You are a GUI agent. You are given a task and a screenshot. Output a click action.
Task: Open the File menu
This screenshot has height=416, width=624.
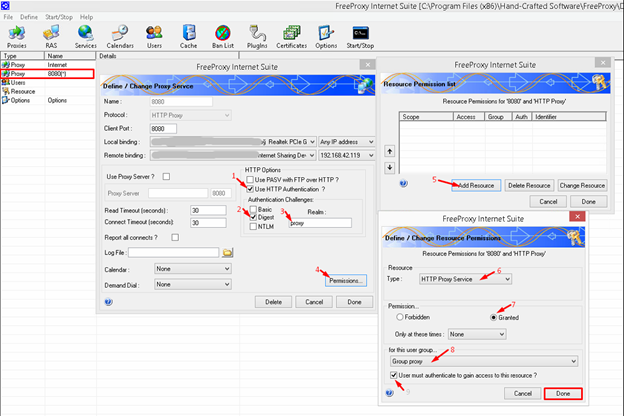pyautogui.click(x=8, y=17)
